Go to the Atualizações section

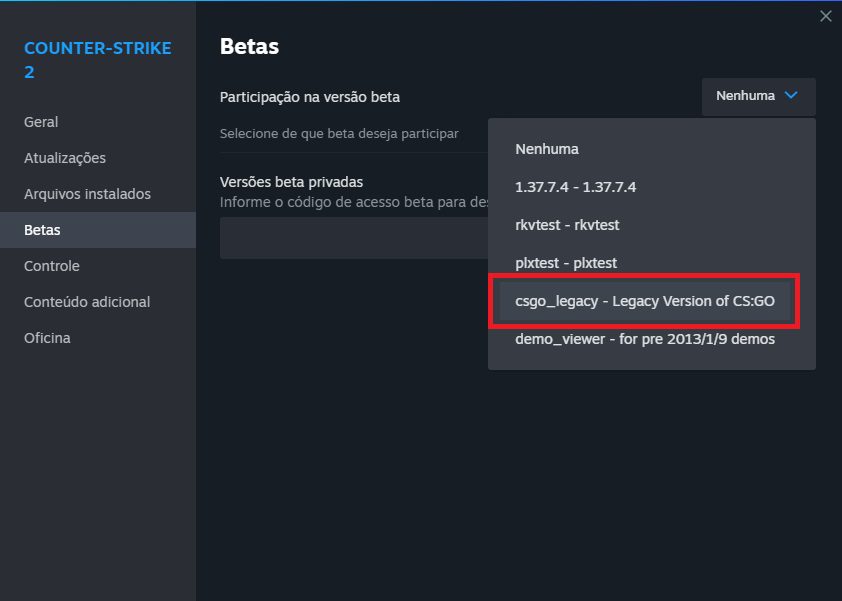tap(65, 158)
